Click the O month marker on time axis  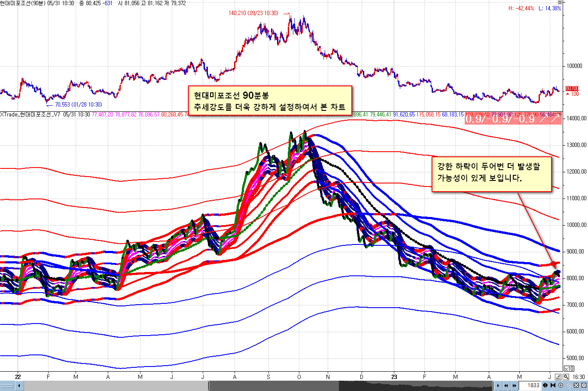(299, 377)
